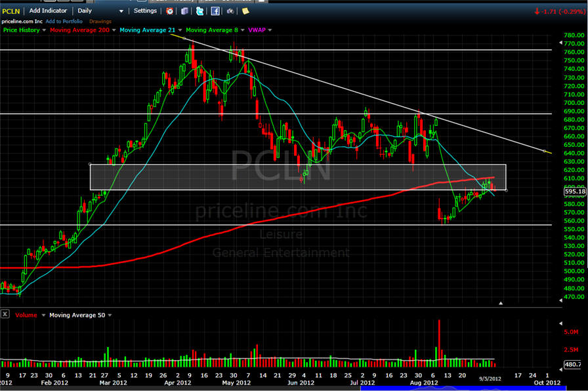The width and height of the screenshot is (588, 391).
Task: Click the 595.18 current price label
Action: 576,192
